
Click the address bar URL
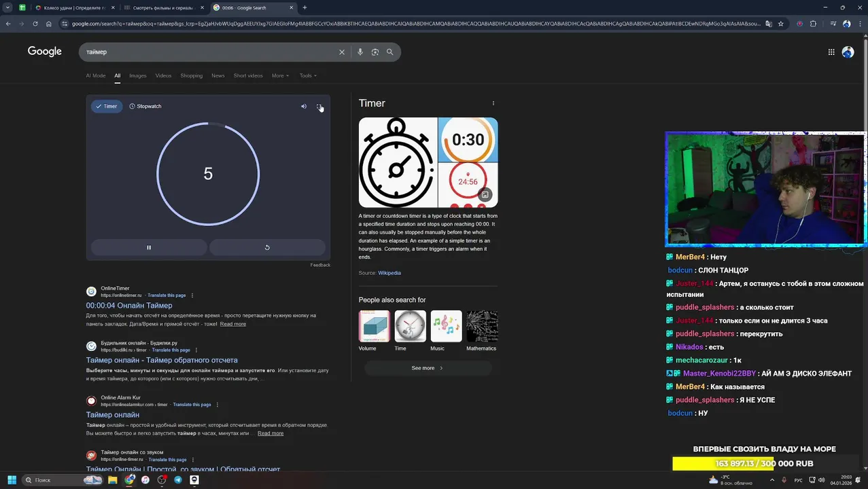tap(416, 24)
